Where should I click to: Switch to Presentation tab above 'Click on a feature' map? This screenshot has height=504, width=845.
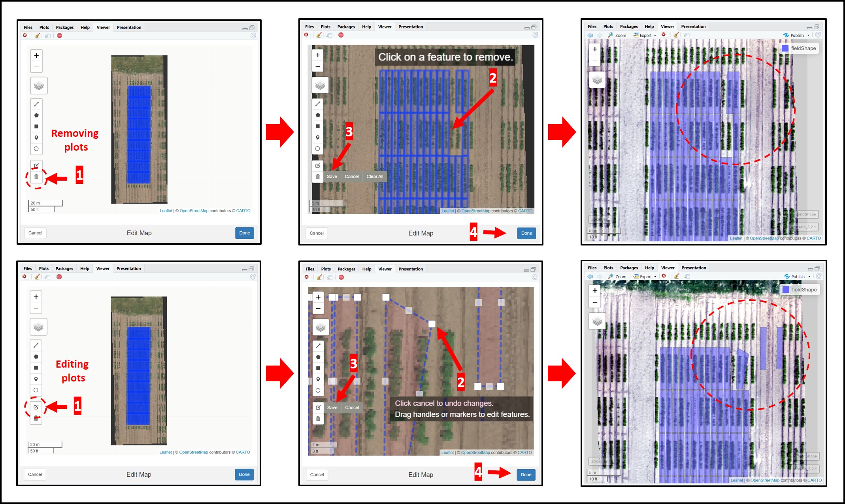coord(411,27)
